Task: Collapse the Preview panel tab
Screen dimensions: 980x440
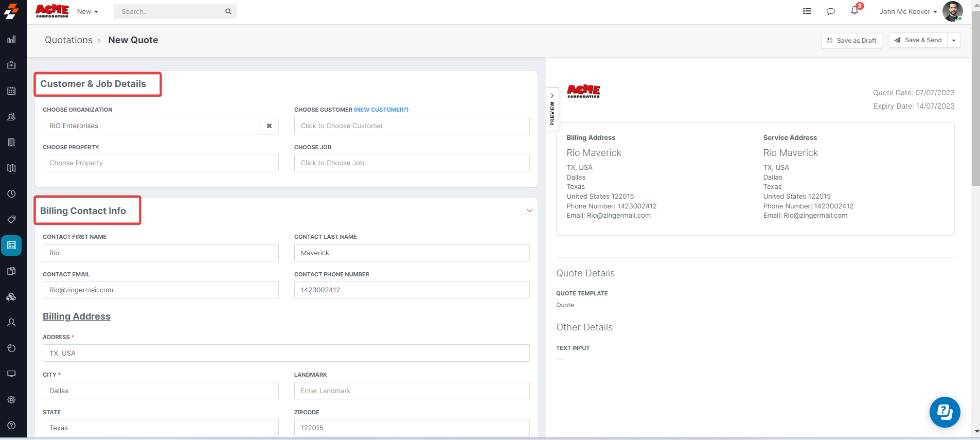Action: point(552,110)
